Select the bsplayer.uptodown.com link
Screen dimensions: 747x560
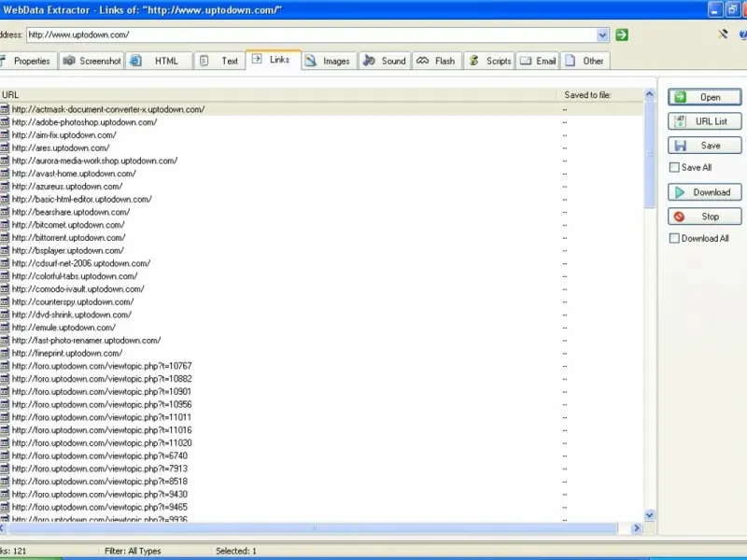67,250
